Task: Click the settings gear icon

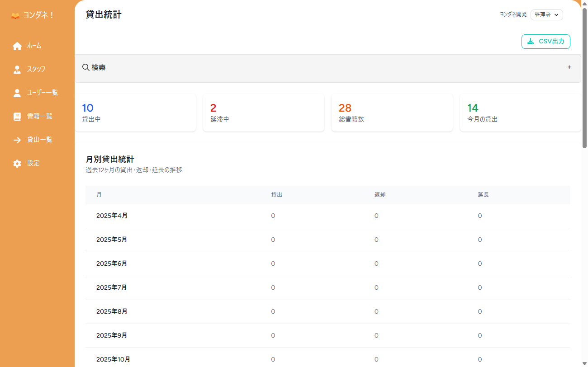Action: tap(17, 163)
